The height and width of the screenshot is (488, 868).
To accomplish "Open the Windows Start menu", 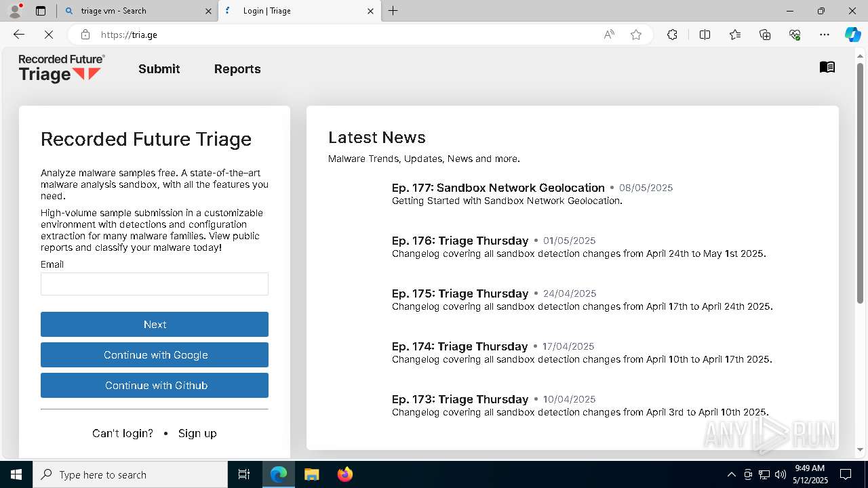I will (x=16, y=474).
